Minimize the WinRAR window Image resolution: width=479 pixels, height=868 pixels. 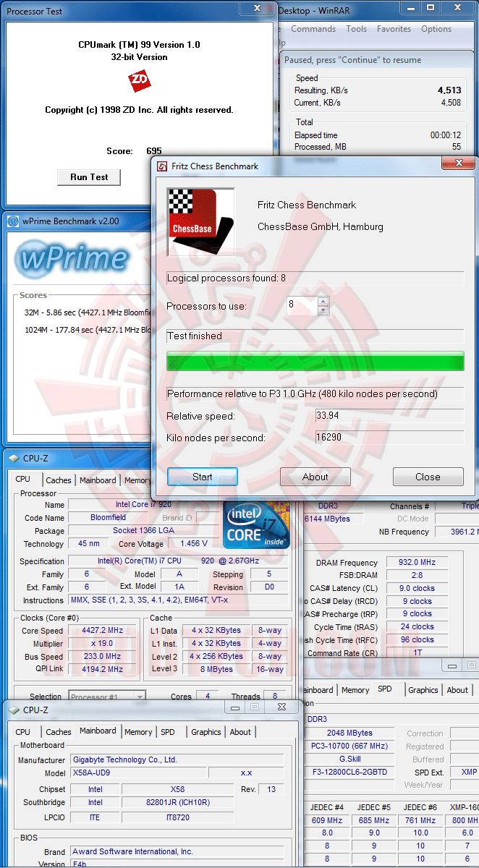[x=410, y=8]
